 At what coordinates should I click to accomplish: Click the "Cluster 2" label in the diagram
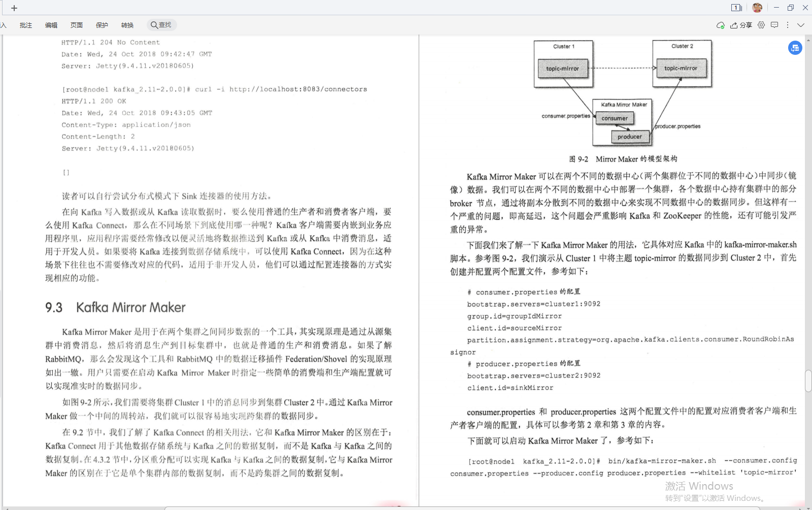[682, 46]
